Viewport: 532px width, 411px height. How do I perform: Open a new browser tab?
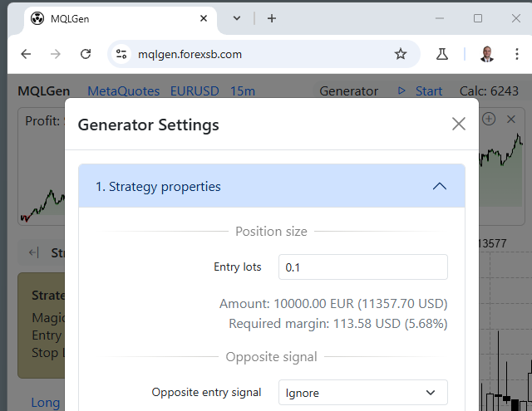click(272, 18)
